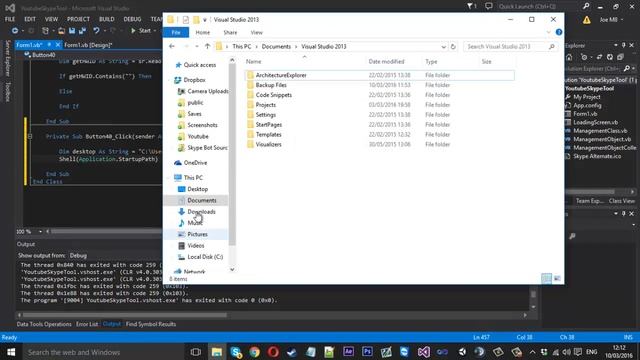Expand the Quick access toolbar dropdown arrow
Image resolution: width=640 pixels, height=360 pixels.
tap(205, 20)
